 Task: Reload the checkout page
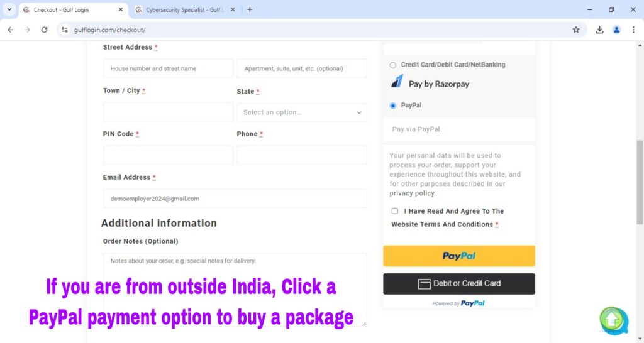[x=44, y=30]
